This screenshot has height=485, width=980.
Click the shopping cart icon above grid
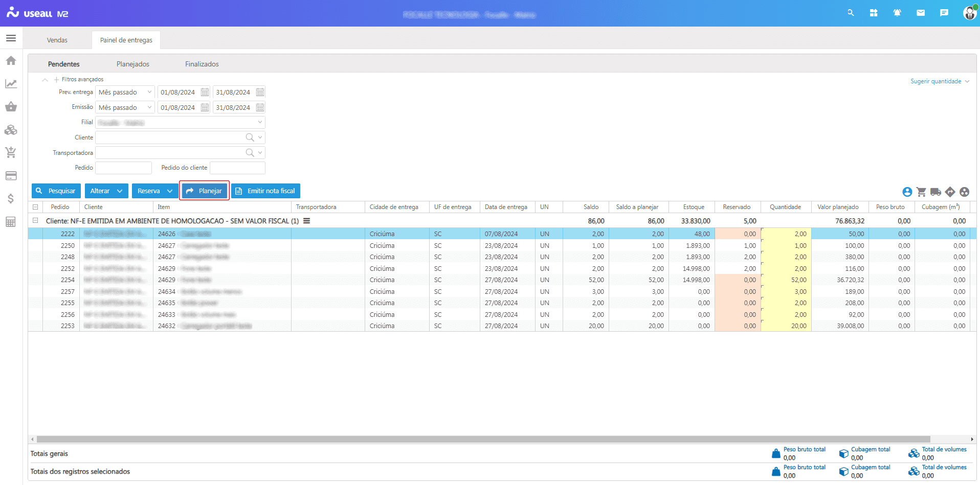921,192
